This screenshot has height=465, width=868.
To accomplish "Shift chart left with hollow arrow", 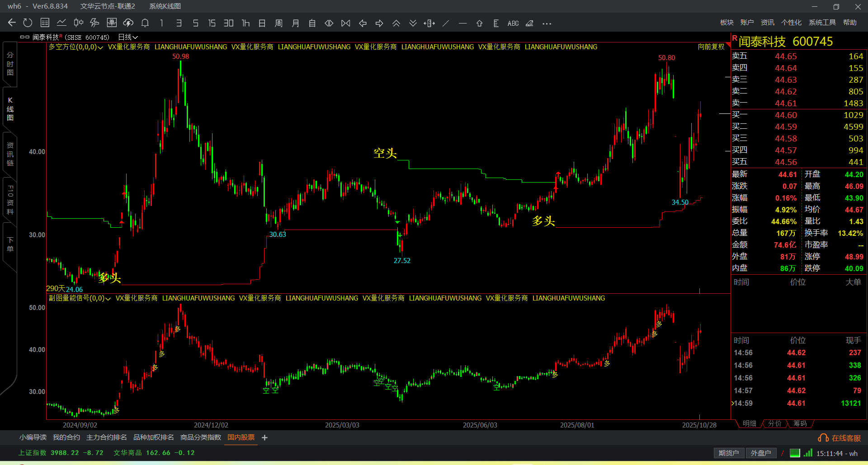I will pyautogui.click(x=363, y=23).
